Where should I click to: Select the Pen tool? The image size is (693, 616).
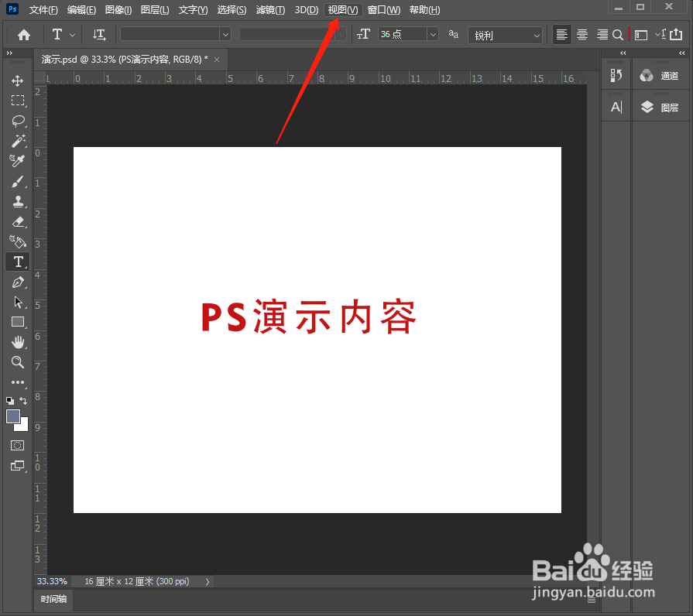coord(18,282)
